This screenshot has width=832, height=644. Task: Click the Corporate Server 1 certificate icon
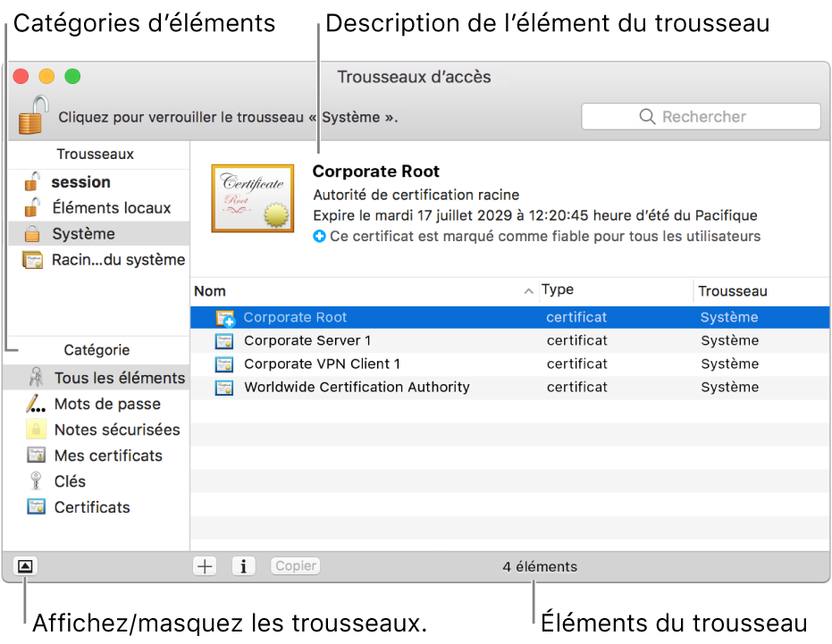[x=224, y=341]
